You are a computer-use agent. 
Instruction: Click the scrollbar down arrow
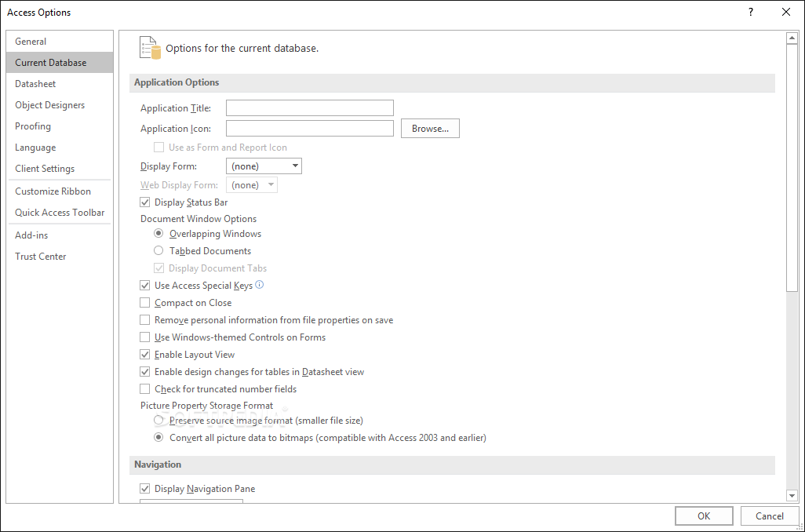[x=791, y=496]
